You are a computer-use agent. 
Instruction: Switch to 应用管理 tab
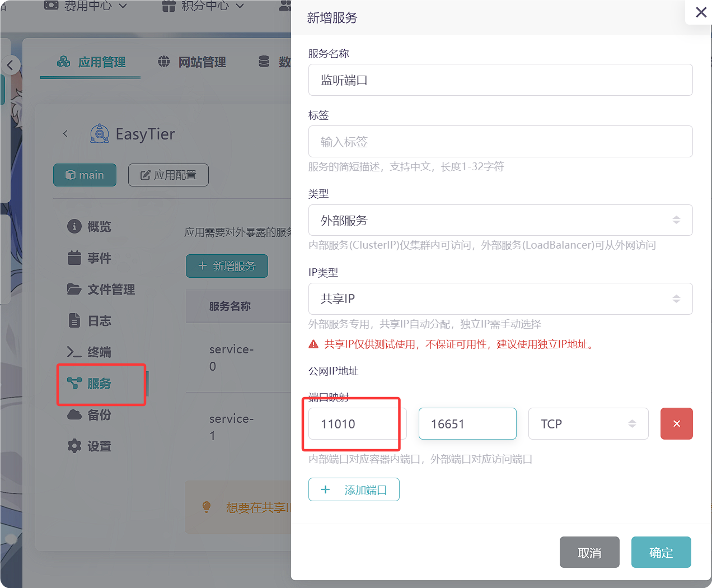tap(91, 62)
